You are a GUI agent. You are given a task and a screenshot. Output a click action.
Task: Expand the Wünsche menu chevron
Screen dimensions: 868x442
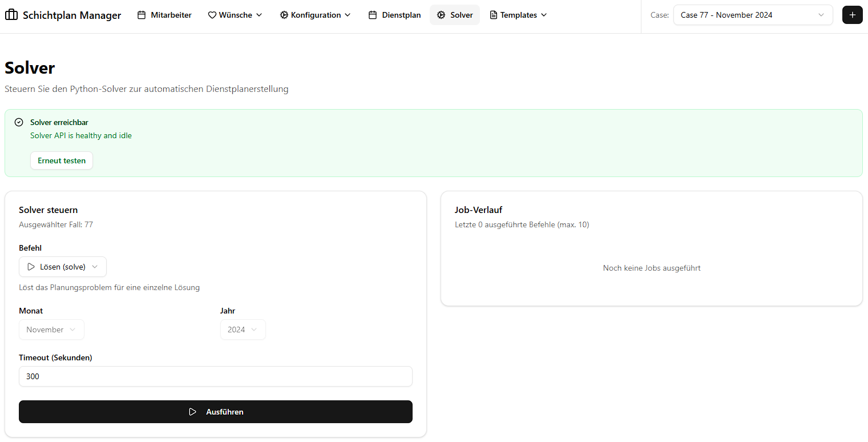(x=259, y=15)
